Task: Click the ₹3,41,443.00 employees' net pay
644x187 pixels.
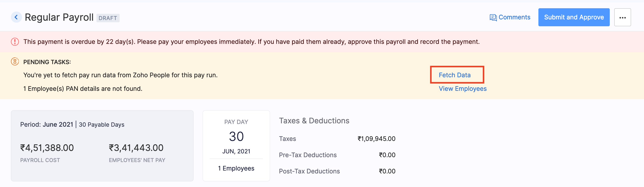Action: pos(136,148)
